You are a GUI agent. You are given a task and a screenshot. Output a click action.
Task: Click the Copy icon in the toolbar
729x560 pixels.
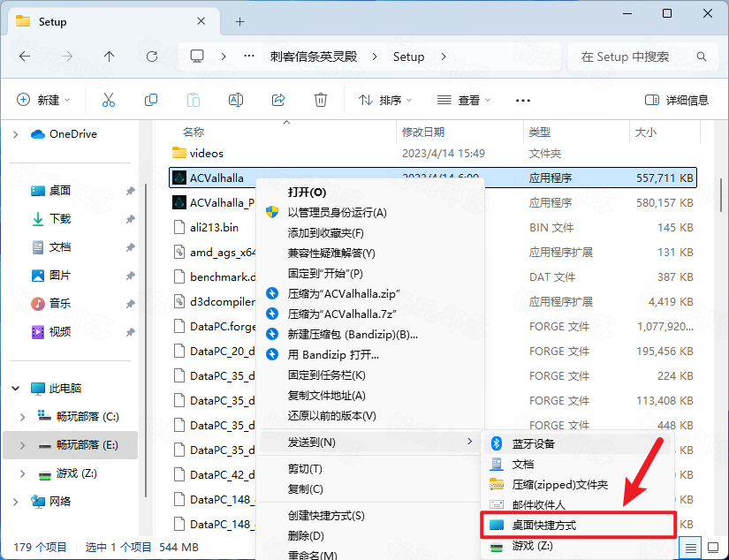pos(151,100)
